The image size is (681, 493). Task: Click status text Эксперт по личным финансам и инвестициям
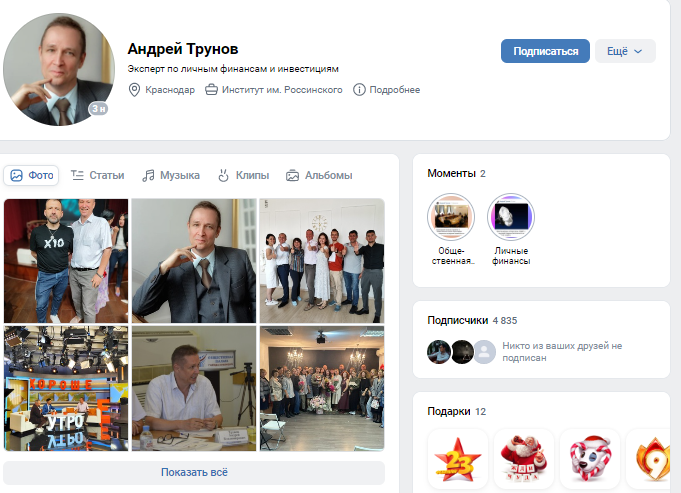click(233, 69)
